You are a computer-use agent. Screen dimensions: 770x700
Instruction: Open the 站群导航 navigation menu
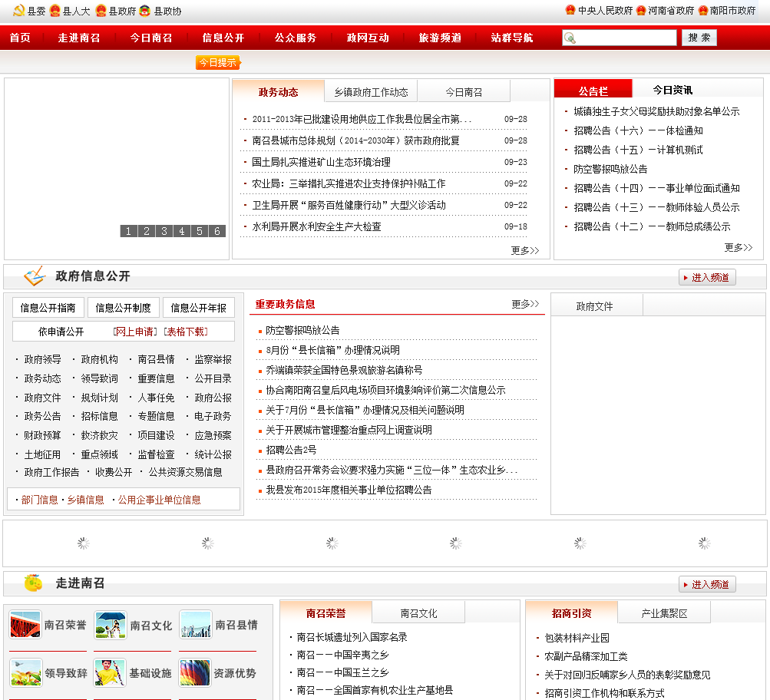coord(512,38)
